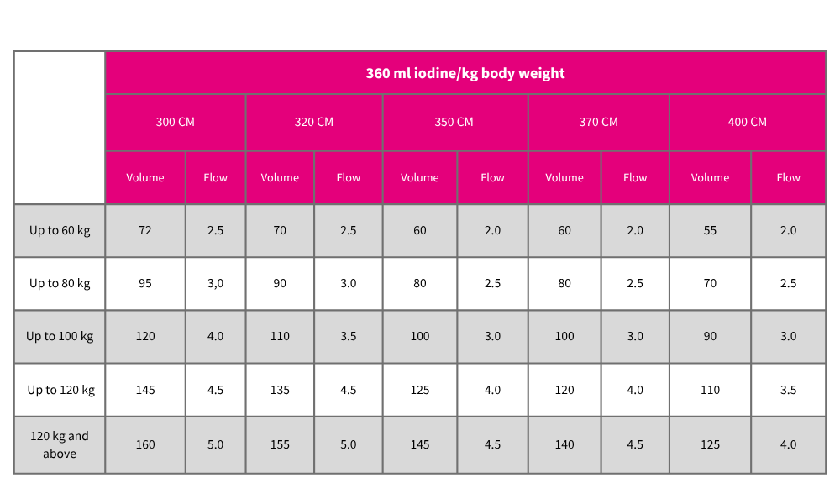Viewport: 840px width, 504px height.
Task: Click the 'Up to 100 kg' row label
Action: 60,336
